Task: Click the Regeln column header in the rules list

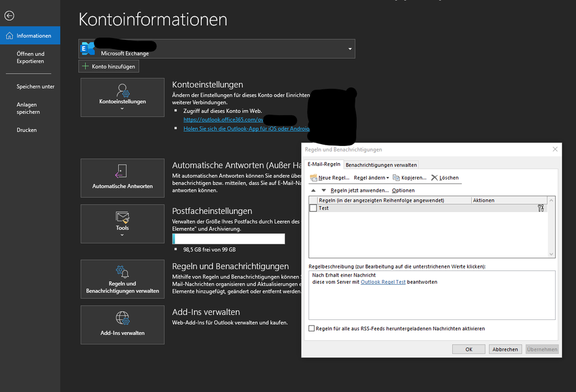Action: 394,200
